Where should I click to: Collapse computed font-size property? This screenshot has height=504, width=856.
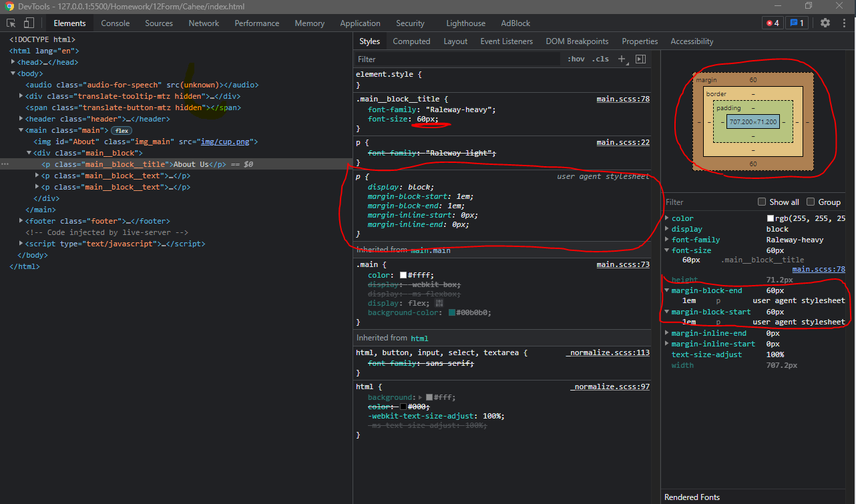coord(667,250)
